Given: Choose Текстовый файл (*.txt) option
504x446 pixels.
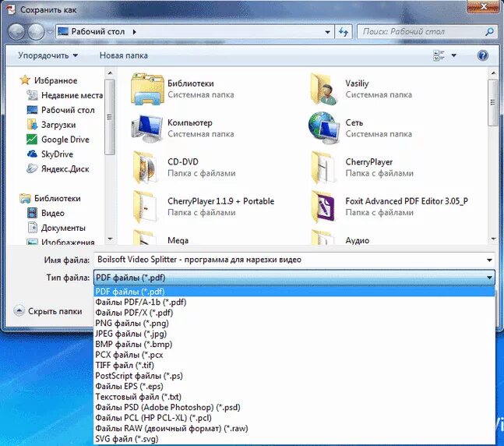Looking at the screenshot, I should pos(294,397).
